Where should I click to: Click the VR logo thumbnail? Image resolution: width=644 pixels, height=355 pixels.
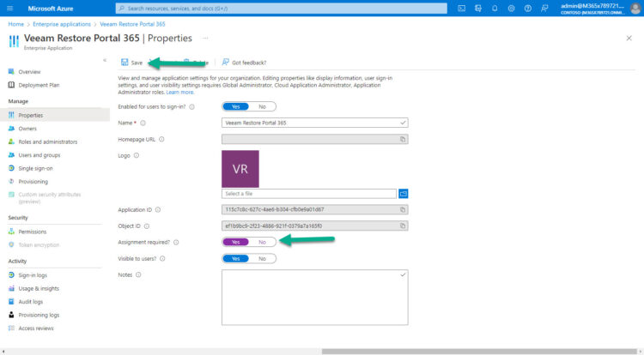(x=240, y=169)
